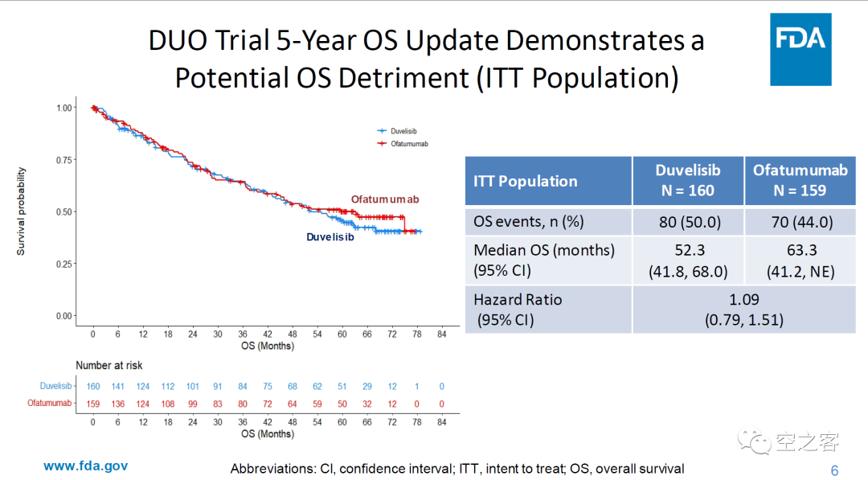
Task: Click the Ofatumumab row label in risk table
Action: (x=49, y=403)
